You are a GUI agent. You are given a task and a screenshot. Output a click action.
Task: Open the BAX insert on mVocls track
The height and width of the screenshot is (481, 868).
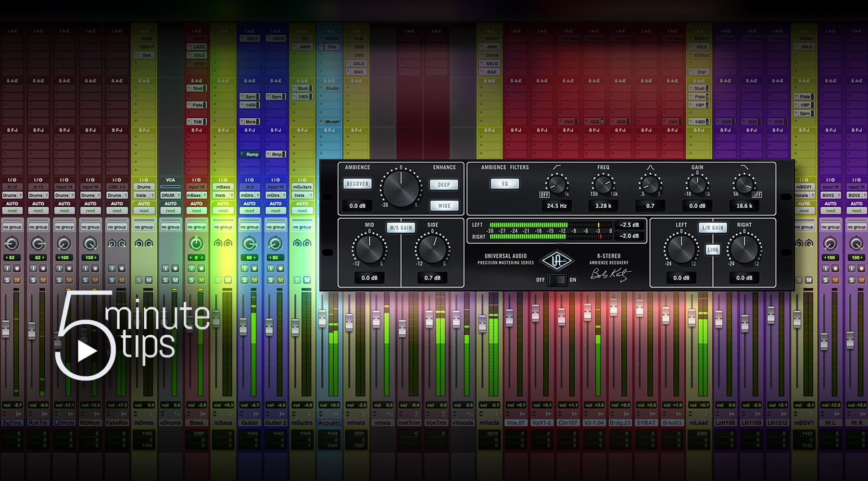[490, 72]
